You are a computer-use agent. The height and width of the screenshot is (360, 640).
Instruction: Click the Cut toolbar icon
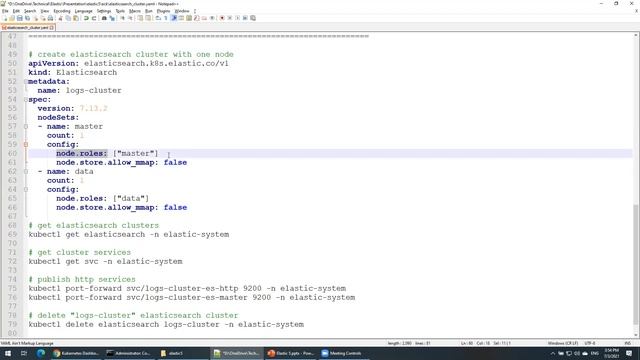click(x=60, y=18)
